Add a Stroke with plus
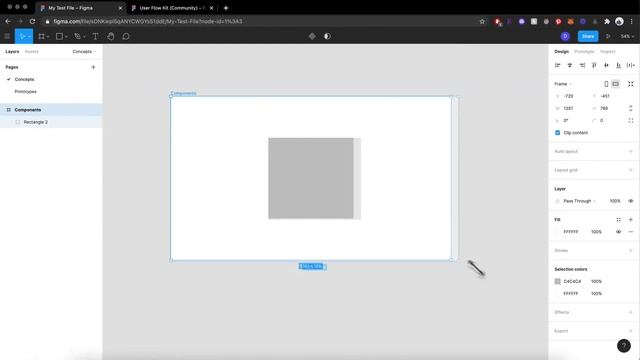The image size is (640, 360). pyautogui.click(x=631, y=251)
